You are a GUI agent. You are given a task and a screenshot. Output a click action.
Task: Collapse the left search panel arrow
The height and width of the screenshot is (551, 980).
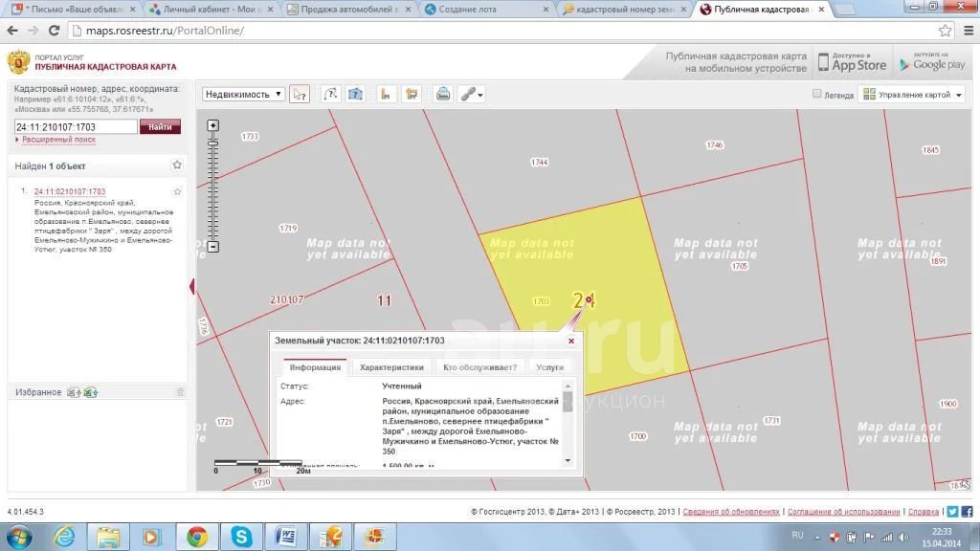(x=192, y=287)
